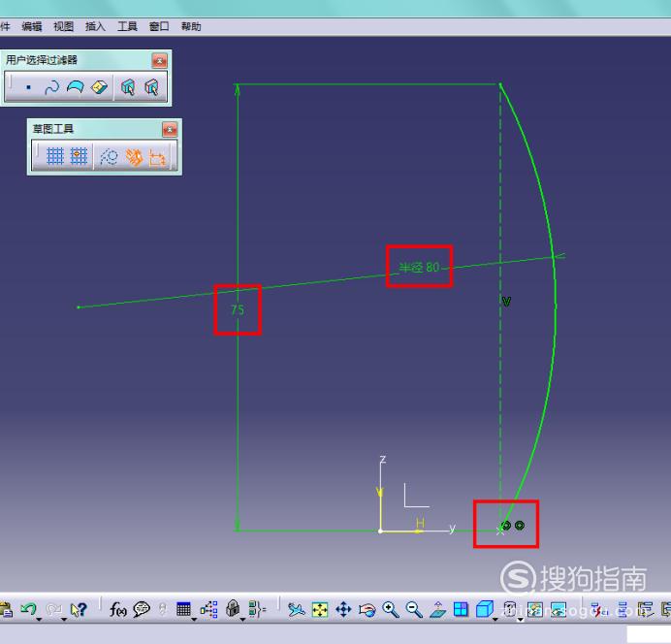
Task: Open the 帮助 menu
Action: (191, 26)
